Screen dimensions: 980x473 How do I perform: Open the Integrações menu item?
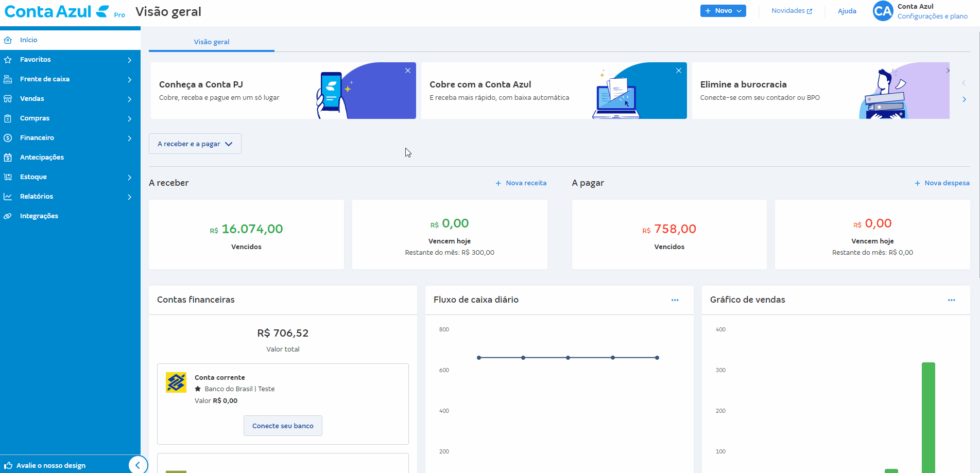[x=70, y=216]
